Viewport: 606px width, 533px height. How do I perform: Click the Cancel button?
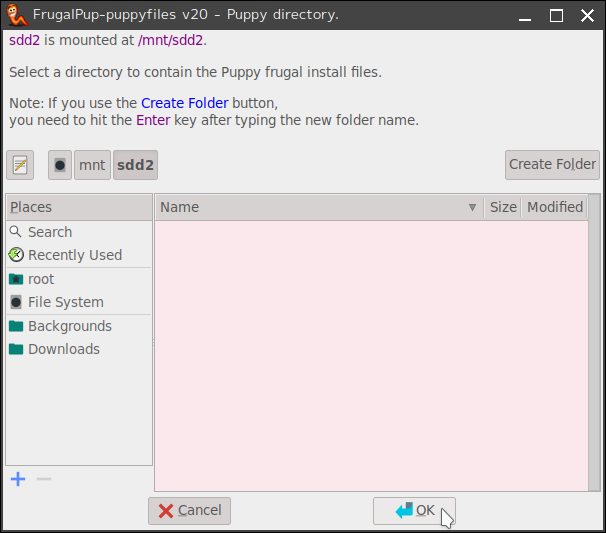coord(189,510)
